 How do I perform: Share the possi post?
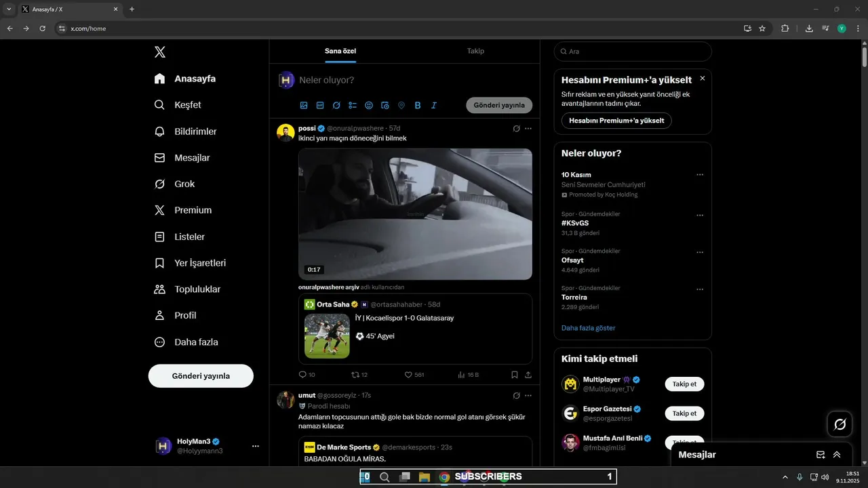[528, 374]
